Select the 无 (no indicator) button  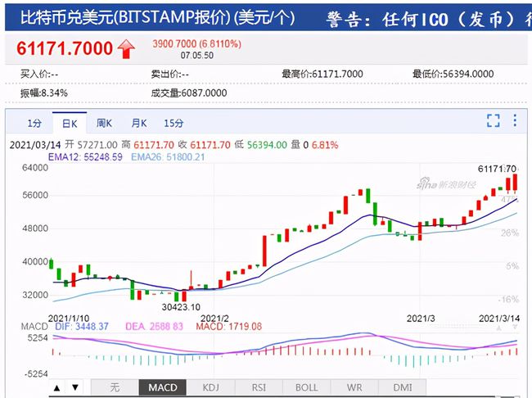115,387
